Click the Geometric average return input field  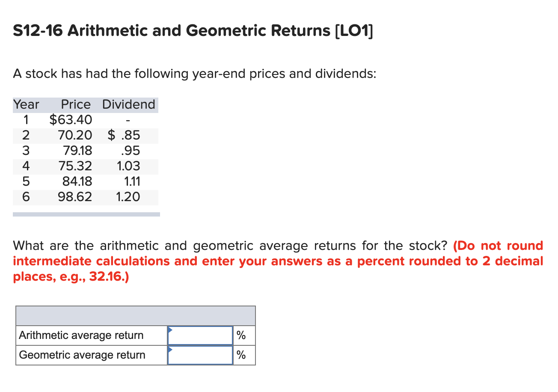tap(200, 355)
